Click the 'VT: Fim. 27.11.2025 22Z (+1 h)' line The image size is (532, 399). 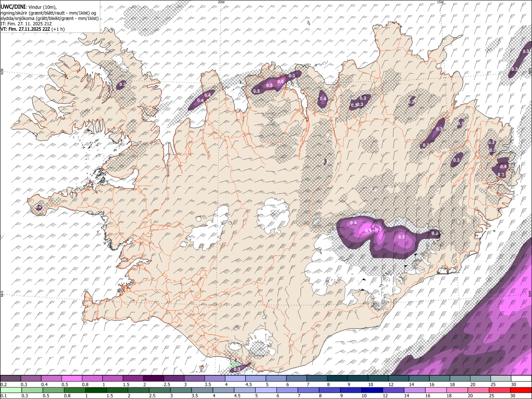[x=32, y=29]
